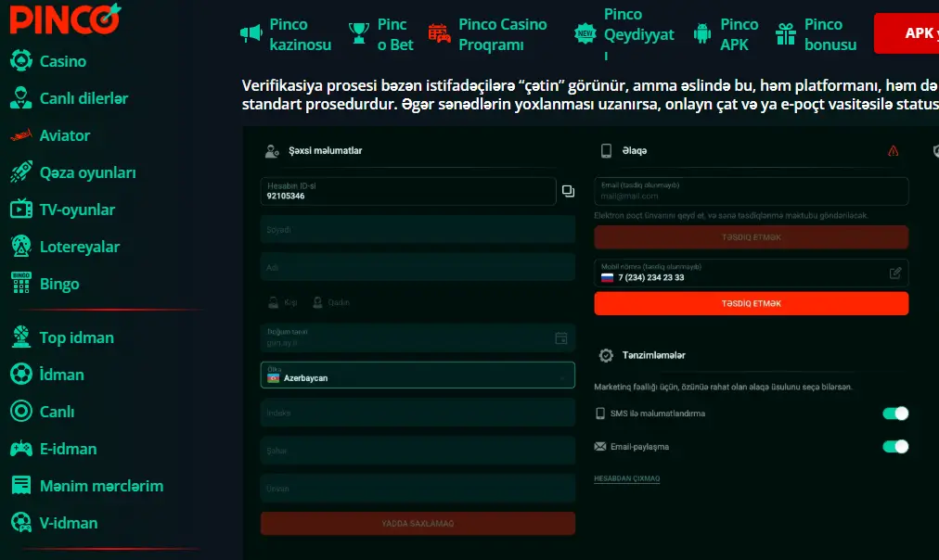Select the Kişi gender option
Image resolution: width=939 pixels, height=560 pixels.
(283, 303)
